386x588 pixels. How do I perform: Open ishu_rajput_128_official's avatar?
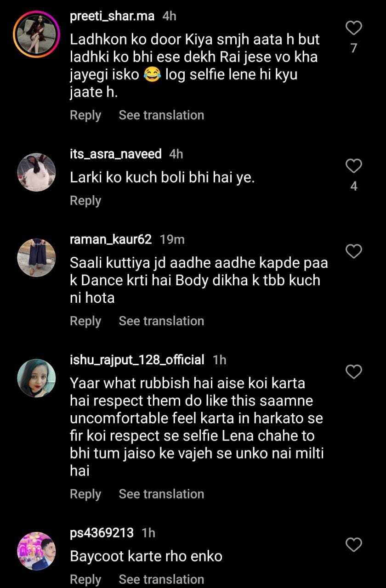coord(36,378)
